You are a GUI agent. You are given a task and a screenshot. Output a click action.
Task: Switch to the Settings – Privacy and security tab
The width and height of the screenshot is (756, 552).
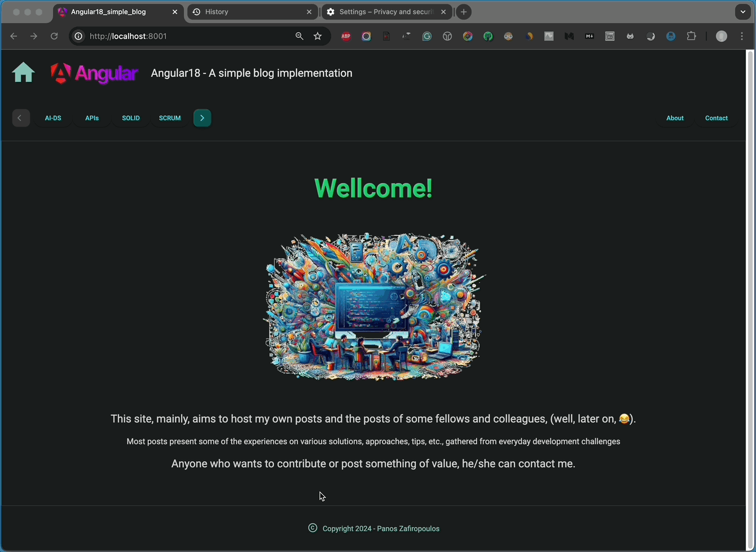[387, 12]
